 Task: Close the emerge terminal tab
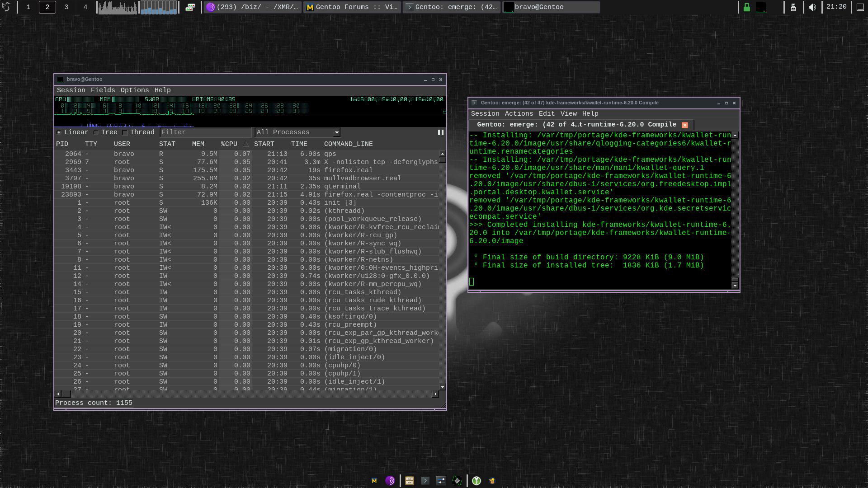coord(684,125)
